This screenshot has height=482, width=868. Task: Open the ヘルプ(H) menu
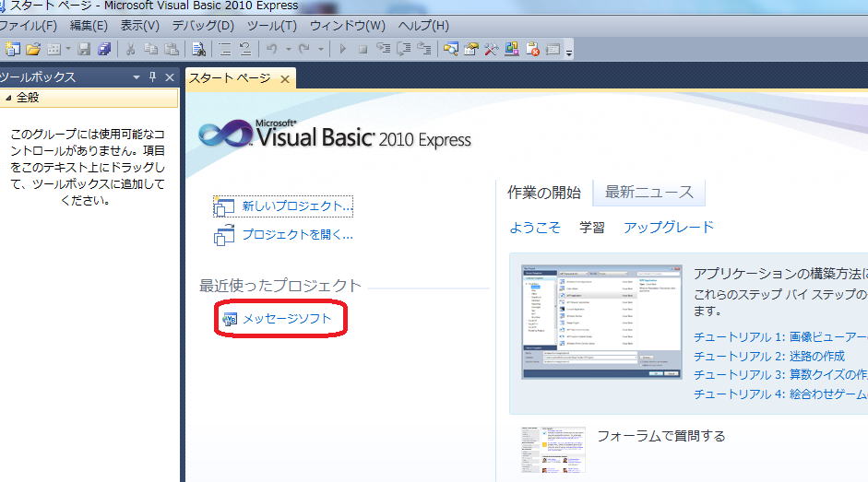click(x=423, y=26)
